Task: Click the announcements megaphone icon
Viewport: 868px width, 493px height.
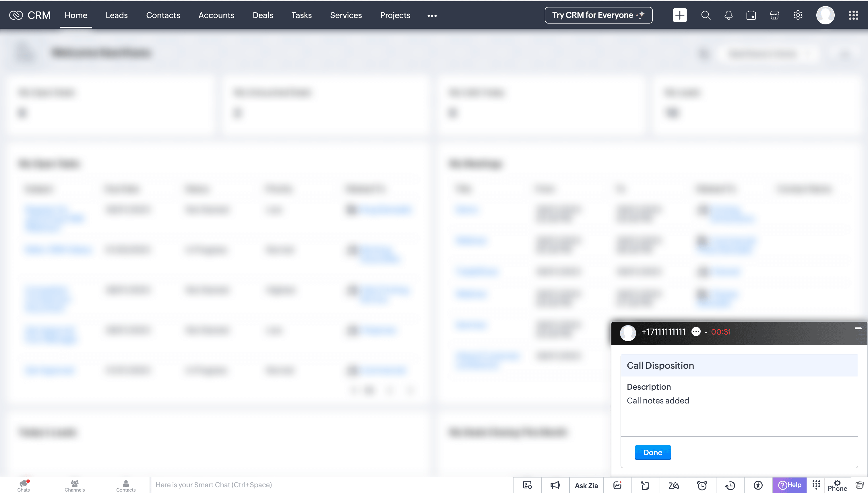Action: pyautogui.click(x=555, y=485)
